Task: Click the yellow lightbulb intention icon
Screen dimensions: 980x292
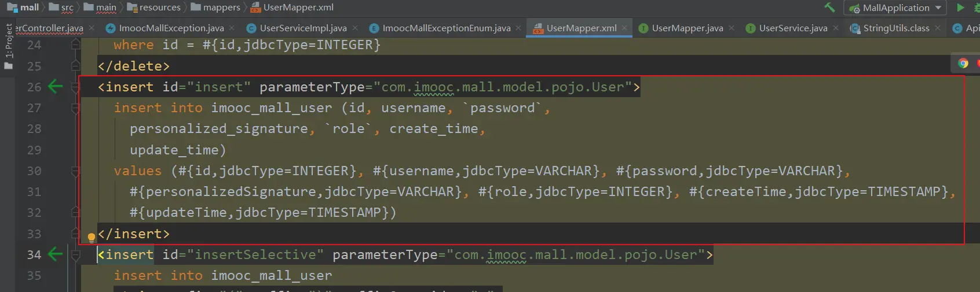Action: pos(91,237)
